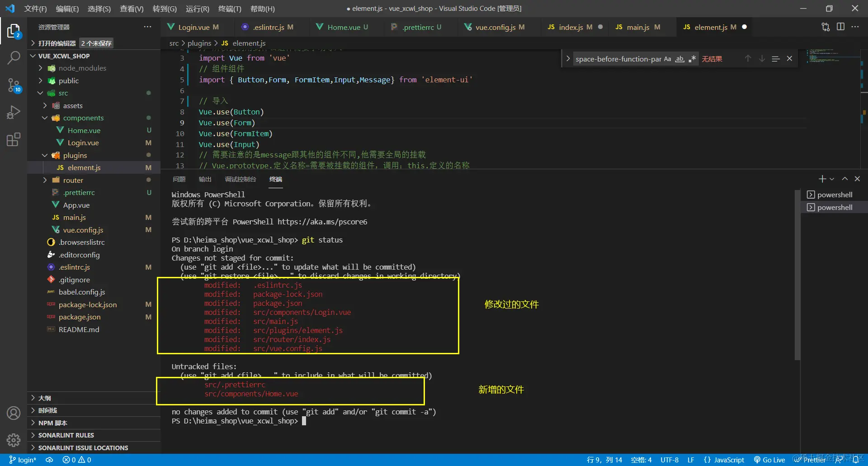Toggle match case in find widget
The image size is (868, 466).
tap(667, 59)
